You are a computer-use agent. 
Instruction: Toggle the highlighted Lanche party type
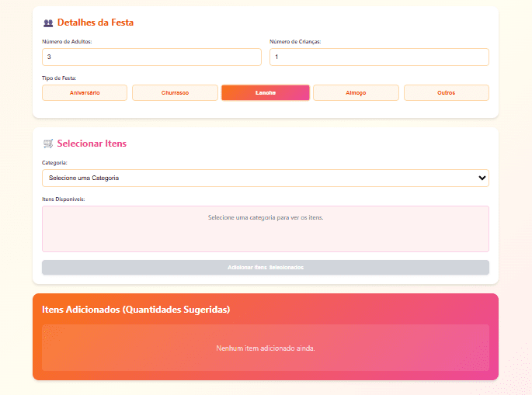266,93
